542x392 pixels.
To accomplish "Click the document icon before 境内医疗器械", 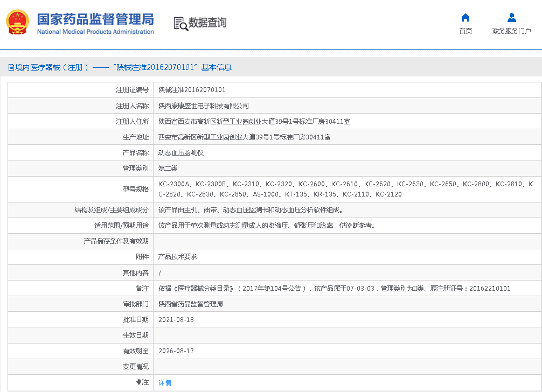I will tap(11, 67).
